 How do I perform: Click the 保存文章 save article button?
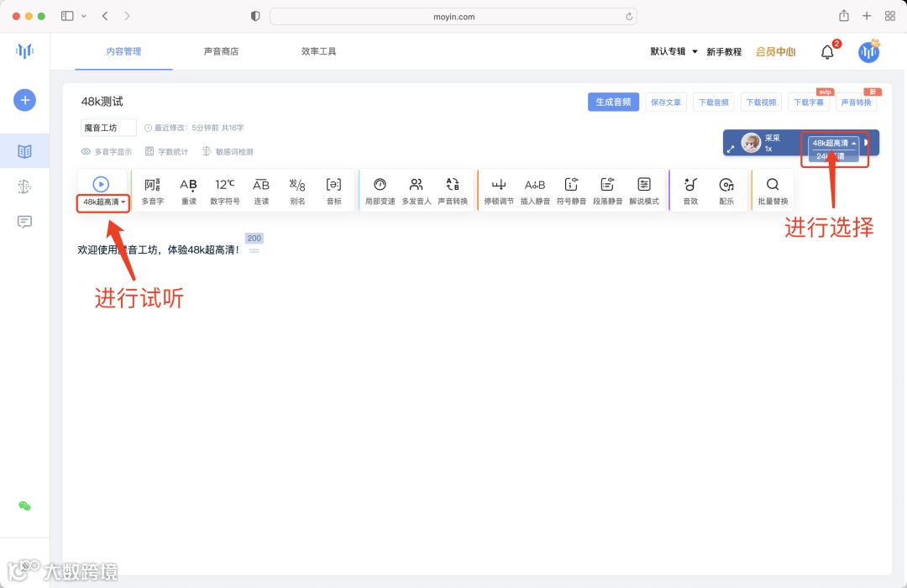[x=665, y=102]
